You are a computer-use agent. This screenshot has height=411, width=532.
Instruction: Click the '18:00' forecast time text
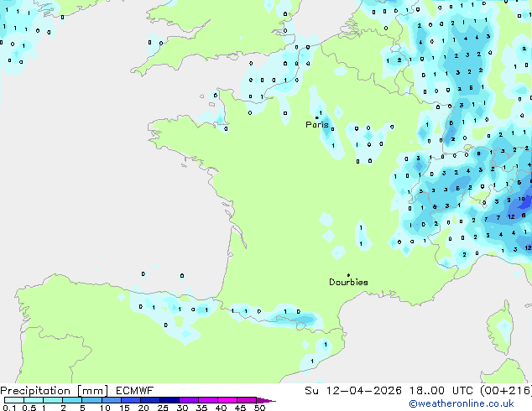pos(426,391)
